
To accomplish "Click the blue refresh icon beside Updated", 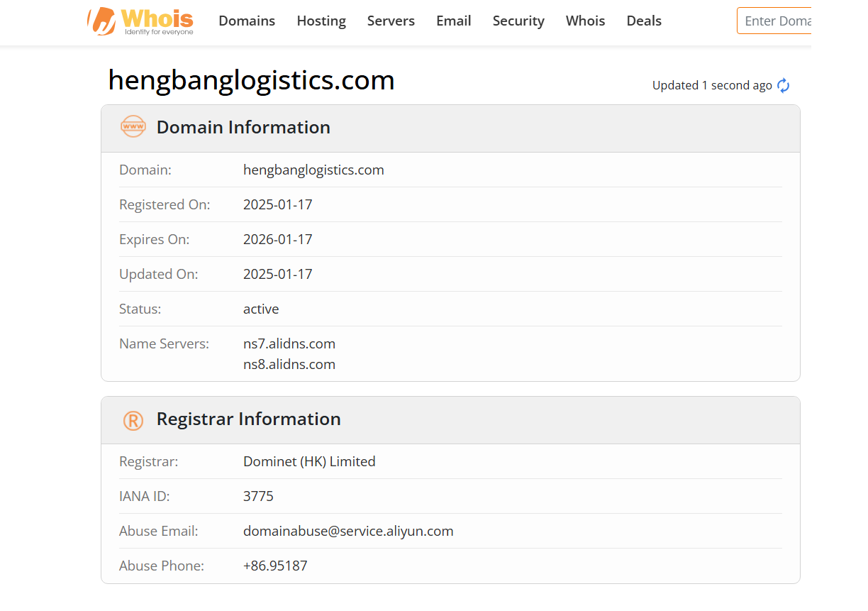I will [x=784, y=86].
